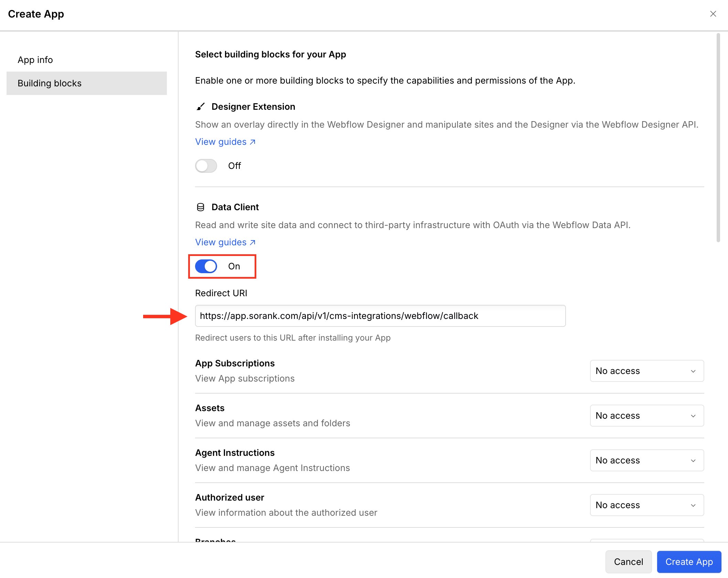Click the Assets label

click(210, 408)
